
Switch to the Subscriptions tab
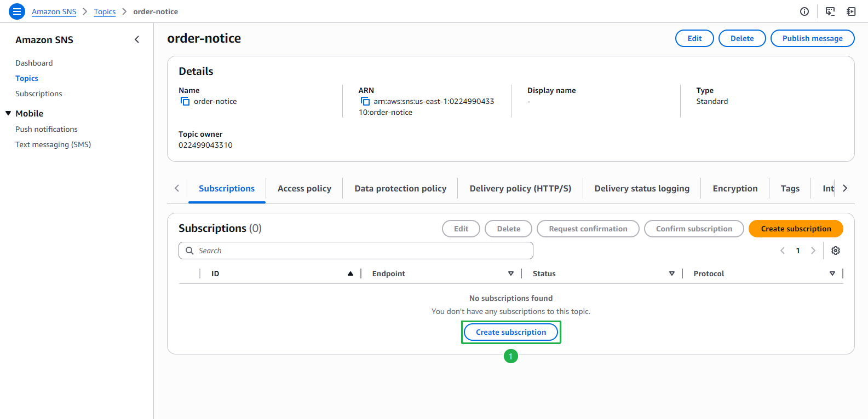point(227,189)
